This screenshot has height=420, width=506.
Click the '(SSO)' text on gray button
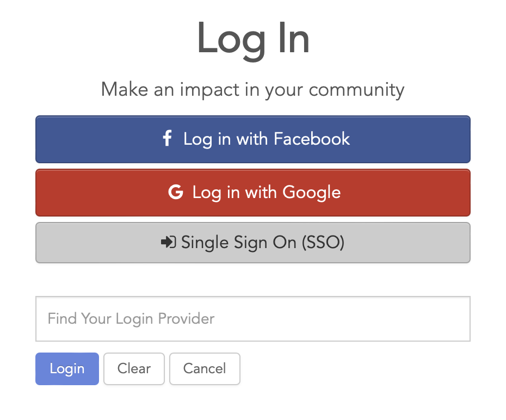pyautogui.click(x=323, y=243)
